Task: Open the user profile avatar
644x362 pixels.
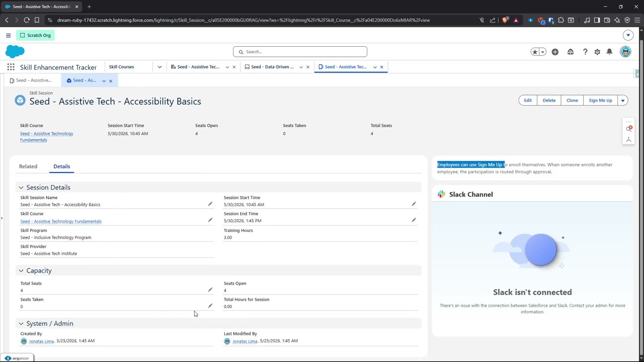Action: (625, 52)
